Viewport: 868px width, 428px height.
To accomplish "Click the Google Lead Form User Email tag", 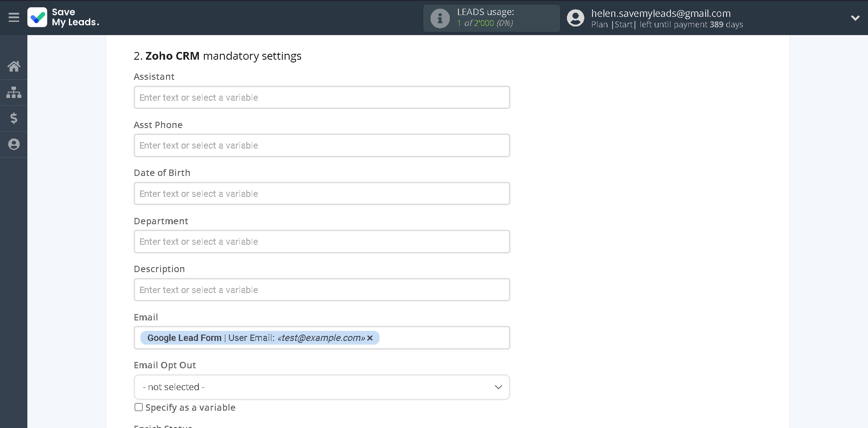I will [x=260, y=338].
